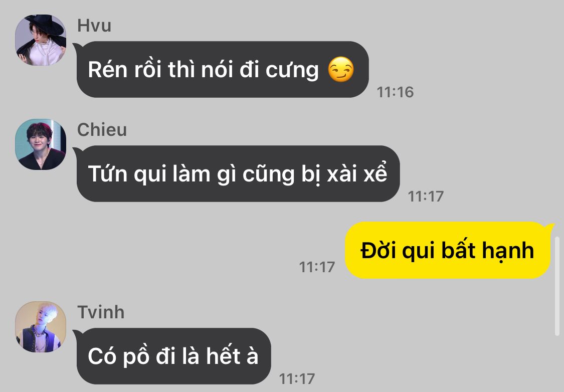Select the yellow bubble 'Đời qui bất hạnh'
This screenshot has width=564, height=392.
[448, 250]
